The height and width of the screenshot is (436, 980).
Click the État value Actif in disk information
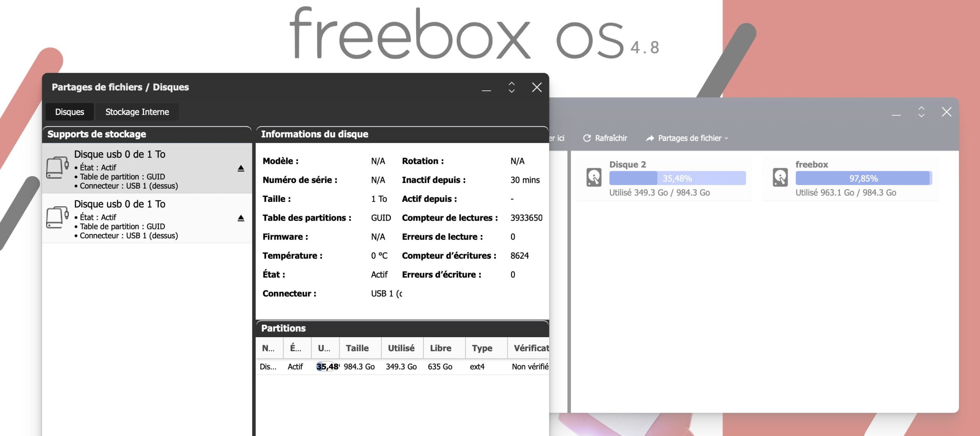[379, 275]
